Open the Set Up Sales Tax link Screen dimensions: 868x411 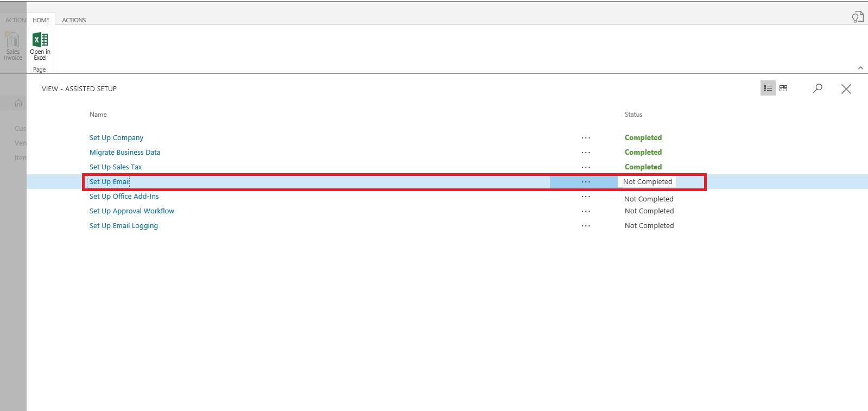(116, 167)
